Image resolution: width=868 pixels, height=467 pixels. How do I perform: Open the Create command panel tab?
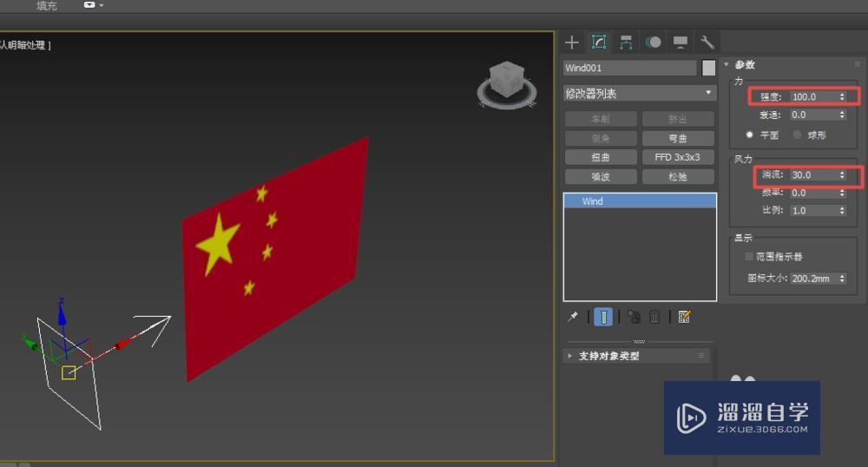[572, 43]
